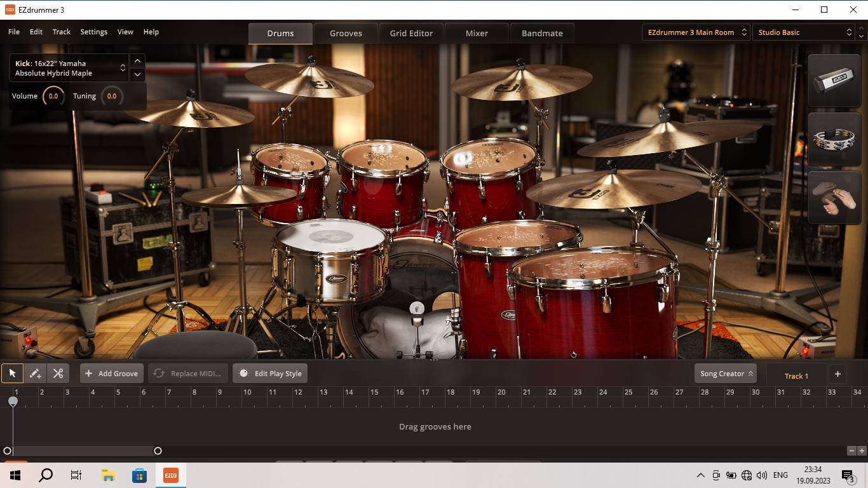The width and height of the screenshot is (868, 488).
Task: Click the tambourine percussion thumbnail
Action: [834, 139]
